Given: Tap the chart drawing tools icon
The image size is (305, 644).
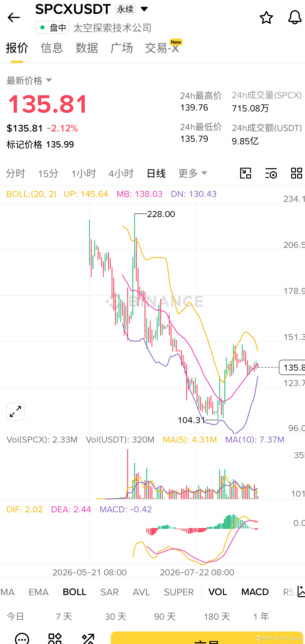Looking at the screenshot, I should tap(245, 173).
